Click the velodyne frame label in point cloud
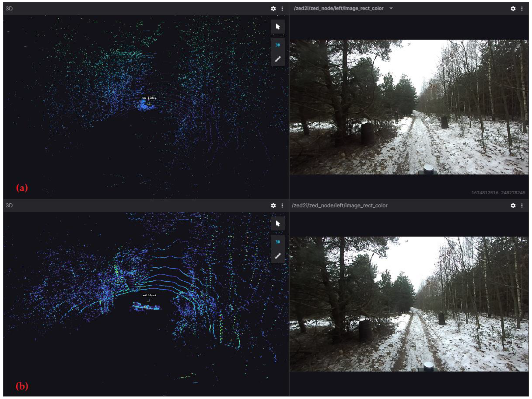The width and height of the screenshot is (532, 399). point(149,295)
